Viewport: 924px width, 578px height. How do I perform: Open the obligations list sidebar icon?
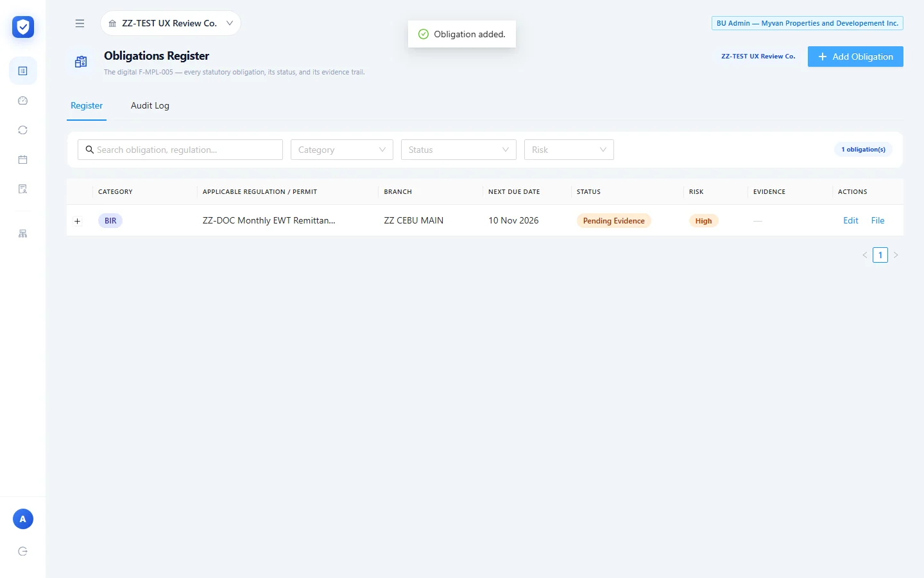23,71
